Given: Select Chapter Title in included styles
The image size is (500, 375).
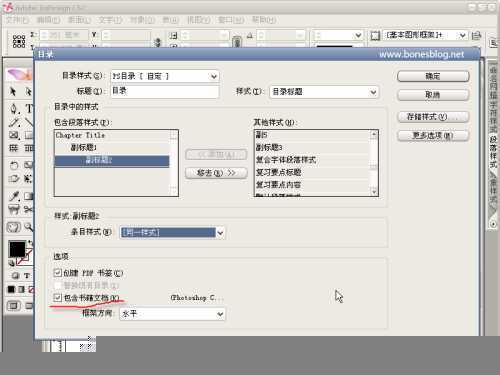Looking at the screenshot, I should [x=112, y=135].
